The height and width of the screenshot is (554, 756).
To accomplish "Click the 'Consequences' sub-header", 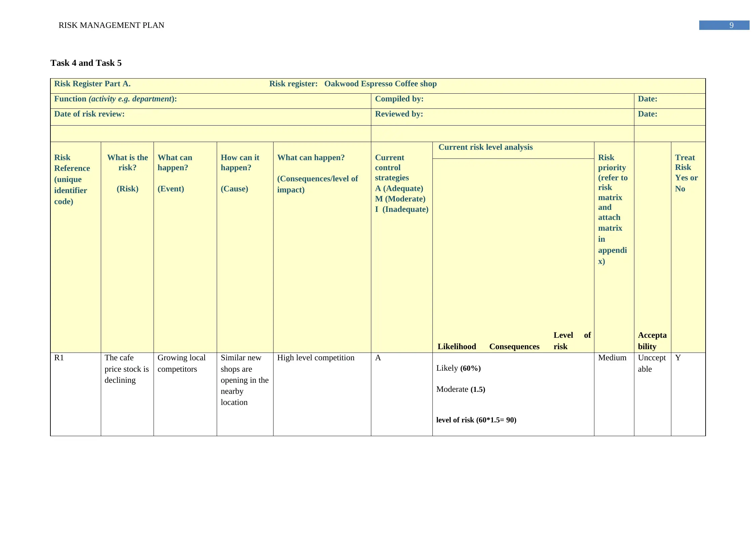I will click(x=514, y=347).
